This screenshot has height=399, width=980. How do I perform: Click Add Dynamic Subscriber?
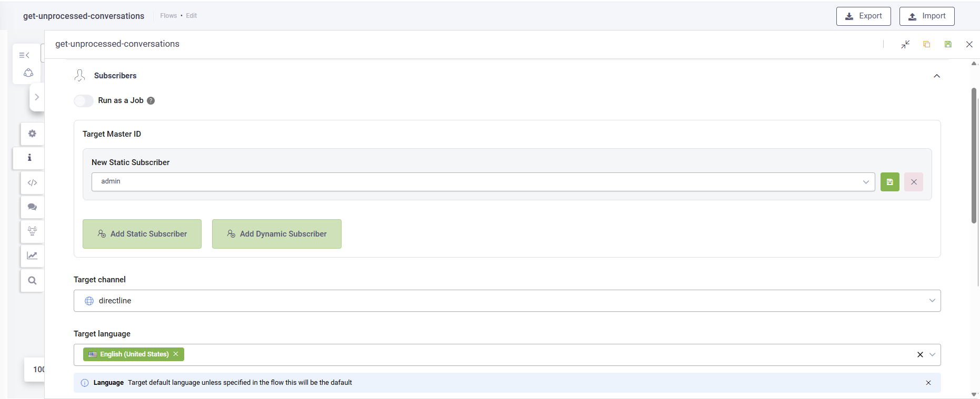click(x=277, y=234)
